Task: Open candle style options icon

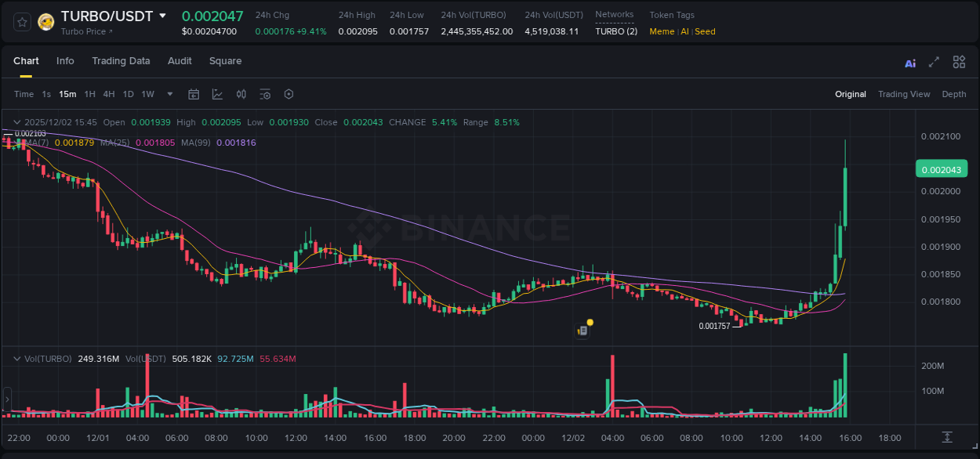Action: (x=241, y=94)
